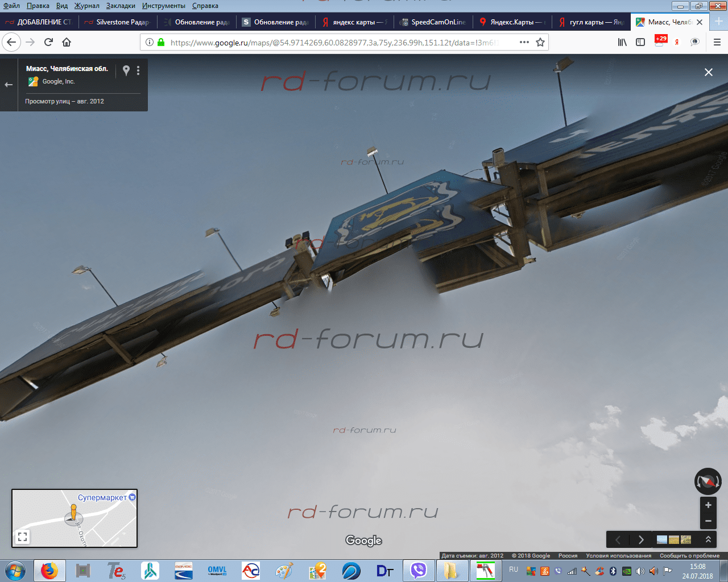Expand the imagery strip with double chevron
The image size is (728, 582).
708,539
